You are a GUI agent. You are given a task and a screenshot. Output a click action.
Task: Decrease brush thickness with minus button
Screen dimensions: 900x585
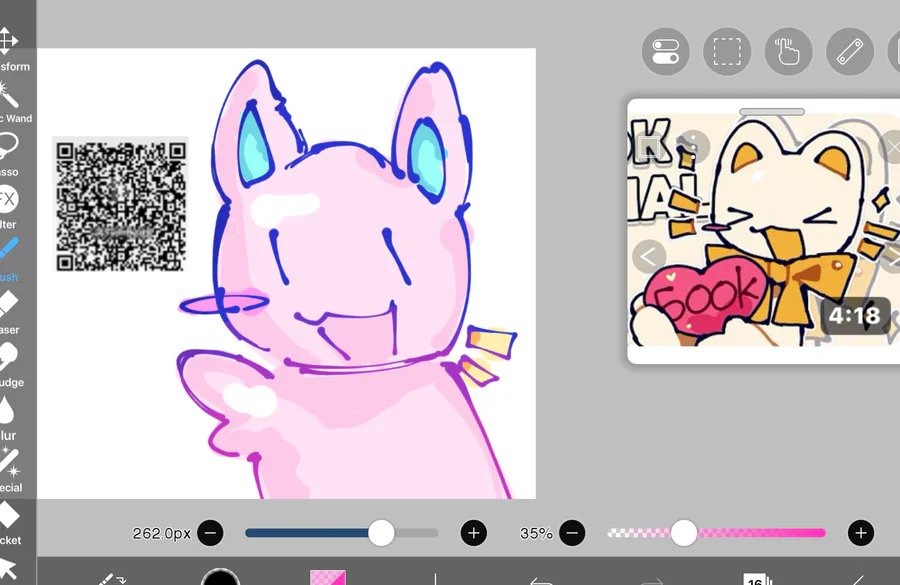click(210, 533)
